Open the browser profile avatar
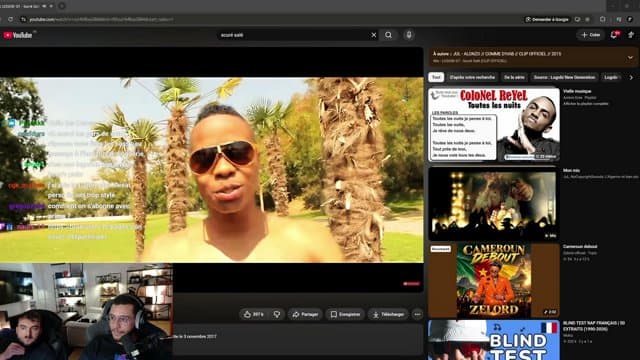Image resolution: width=640 pixels, height=360 pixels. (x=630, y=19)
